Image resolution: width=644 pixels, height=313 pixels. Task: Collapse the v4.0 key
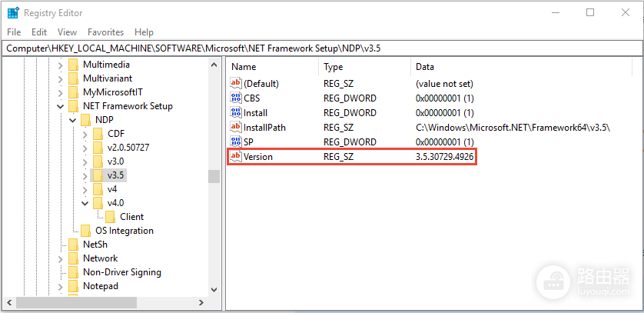tap(85, 203)
